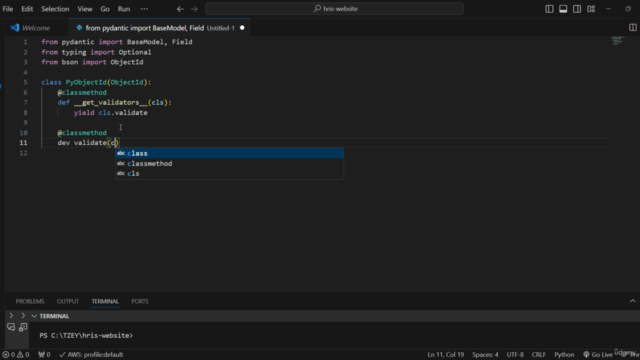640x360 pixels.
Task: Click the chat icon left of the terminal
Action: [11, 327]
